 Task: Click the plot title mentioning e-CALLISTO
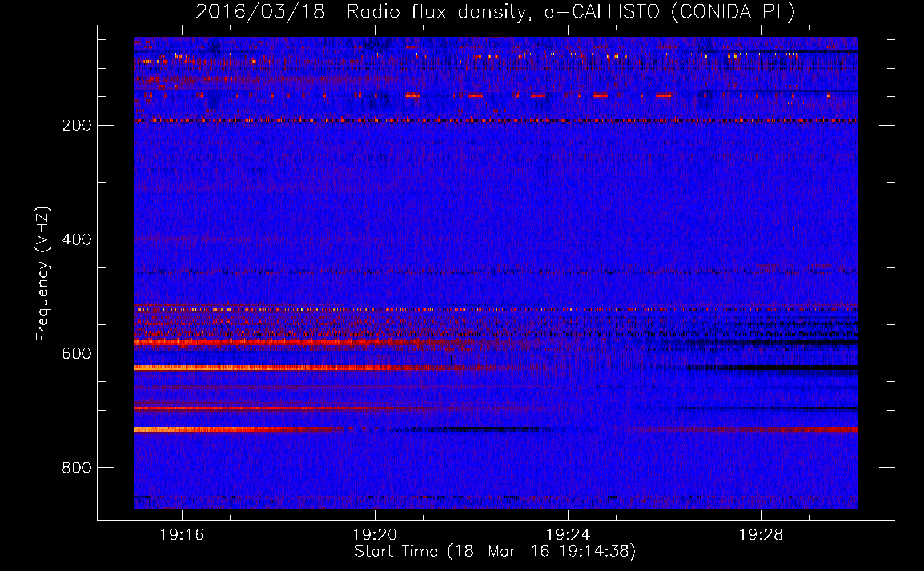tap(495, 11)
